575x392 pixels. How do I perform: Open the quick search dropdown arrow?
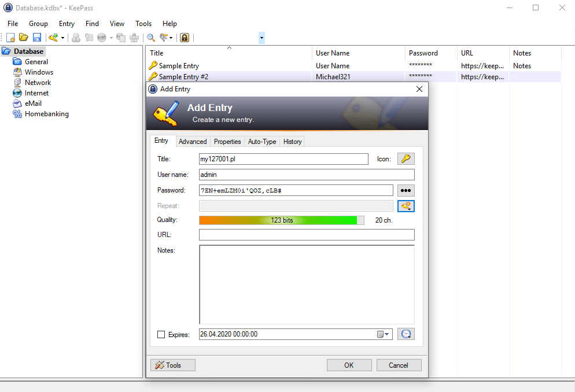[261, 38]
